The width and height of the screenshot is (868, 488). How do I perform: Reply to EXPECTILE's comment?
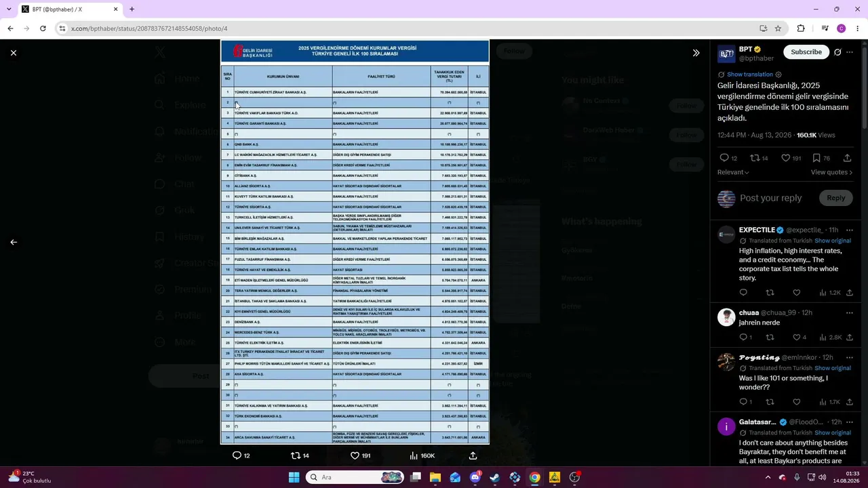(743, 293)
